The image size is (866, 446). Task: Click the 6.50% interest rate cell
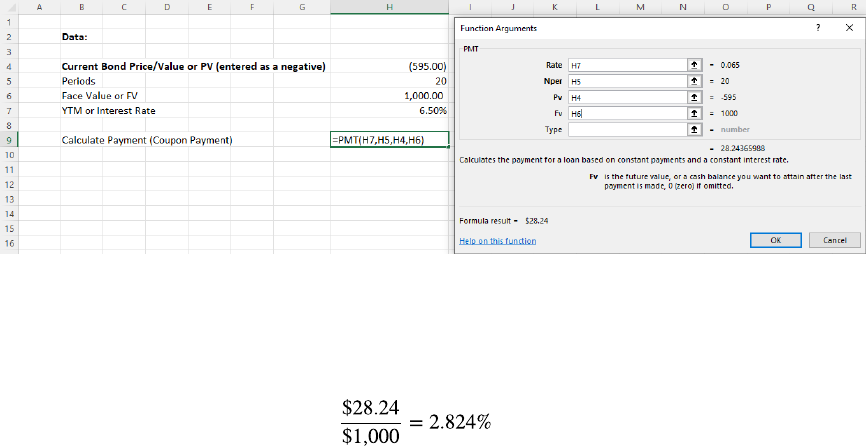389,110
